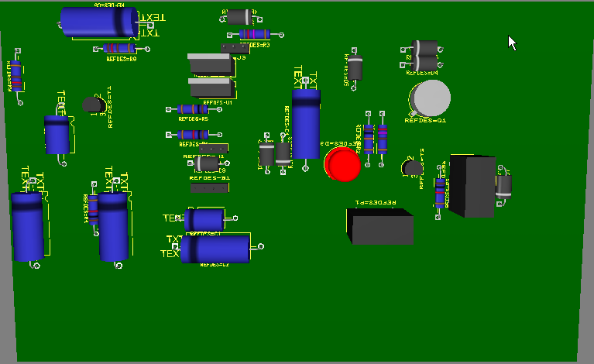This screenshot has height=364, width=594.
Task: Select the tall center blue capacitor C4
Action: coord(306,122)
